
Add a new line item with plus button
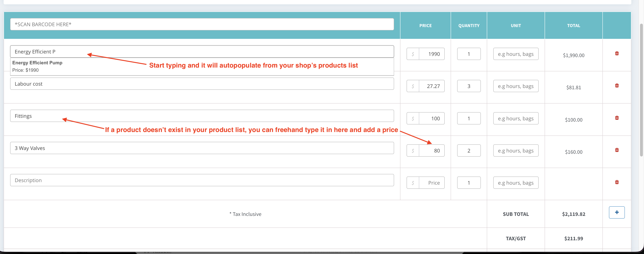coord(617,212)
